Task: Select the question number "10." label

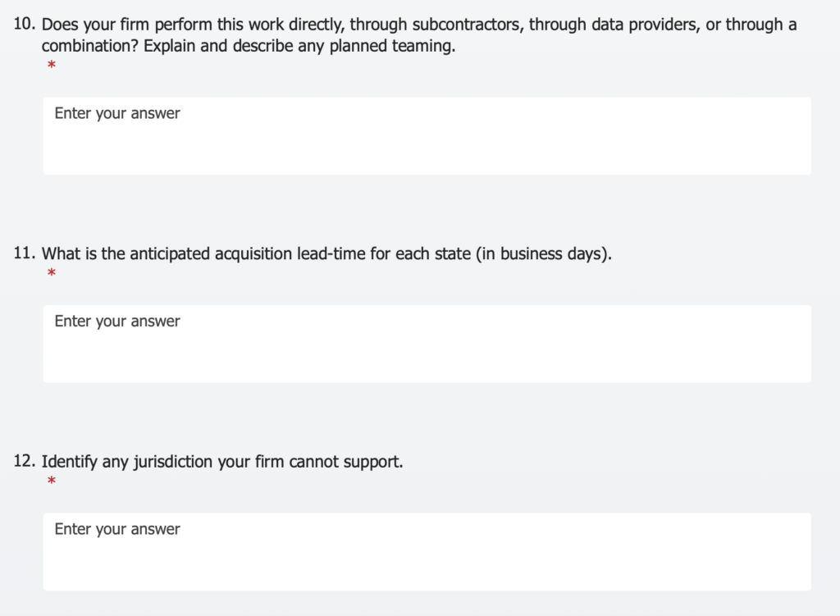Action: pyautogui.click(x=25, y=24)
